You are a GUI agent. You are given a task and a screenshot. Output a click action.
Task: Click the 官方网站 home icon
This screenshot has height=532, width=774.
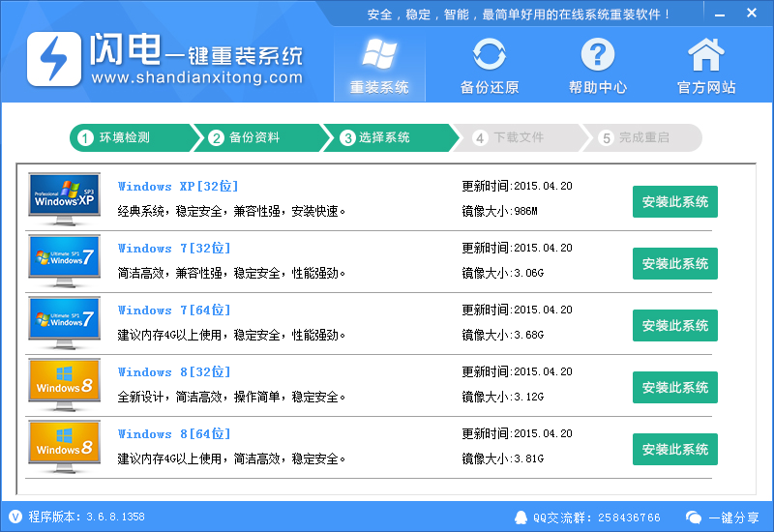pos(705,55)
